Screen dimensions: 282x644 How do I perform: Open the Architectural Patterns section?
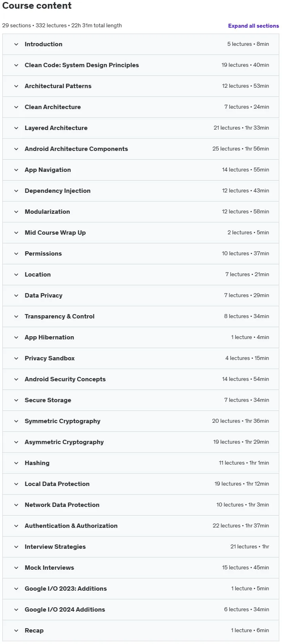(141, 86)
